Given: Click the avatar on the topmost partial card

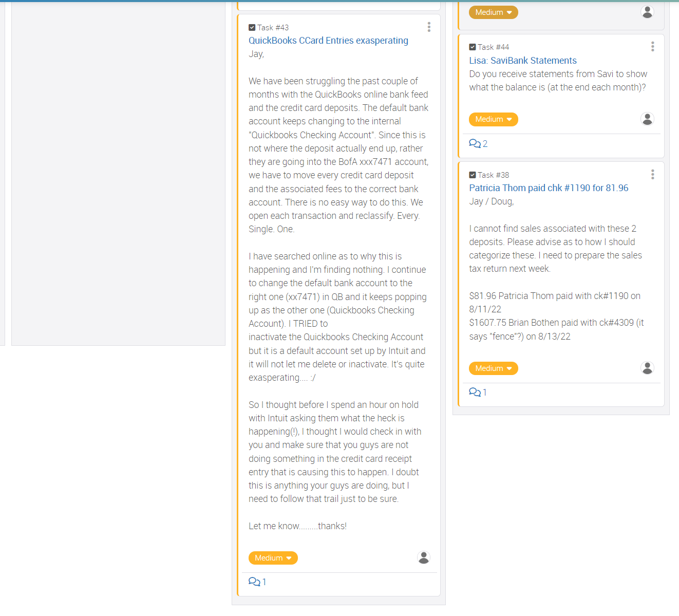Looking at the screenshot, I should pos(647,12).
